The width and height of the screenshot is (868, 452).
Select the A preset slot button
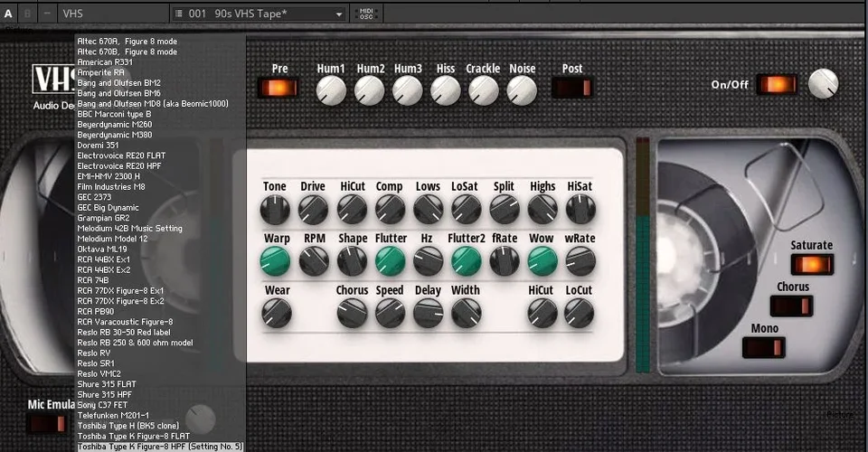(8, 14)
